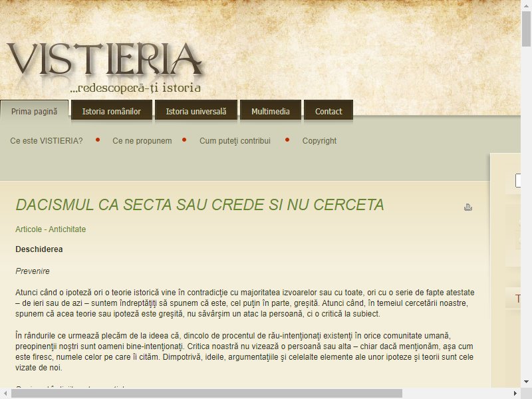Click the Prevenire italic subheading
This screenshot has width=532, height=399.
pos(33,271)
